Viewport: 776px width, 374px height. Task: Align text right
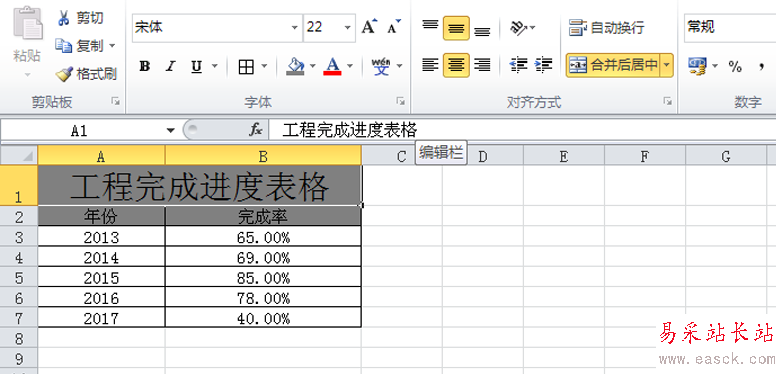pyautogui.click(x=482, y=65)
